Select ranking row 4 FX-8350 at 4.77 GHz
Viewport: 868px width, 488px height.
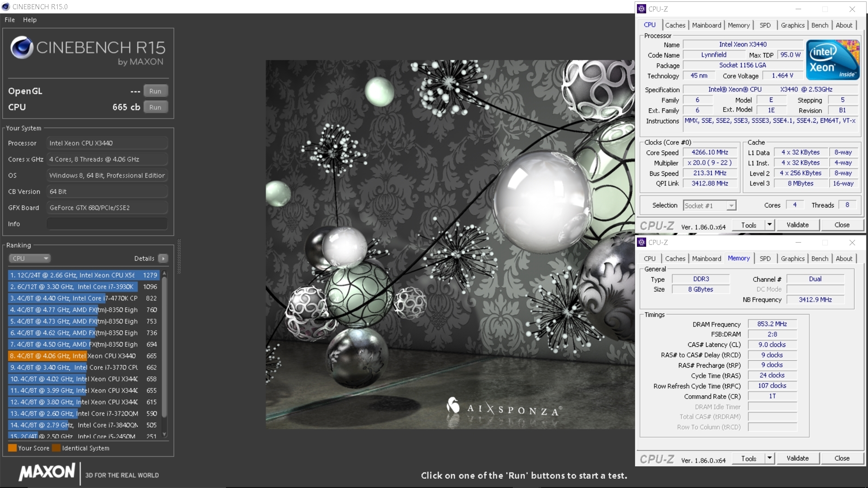pos(84,309)
